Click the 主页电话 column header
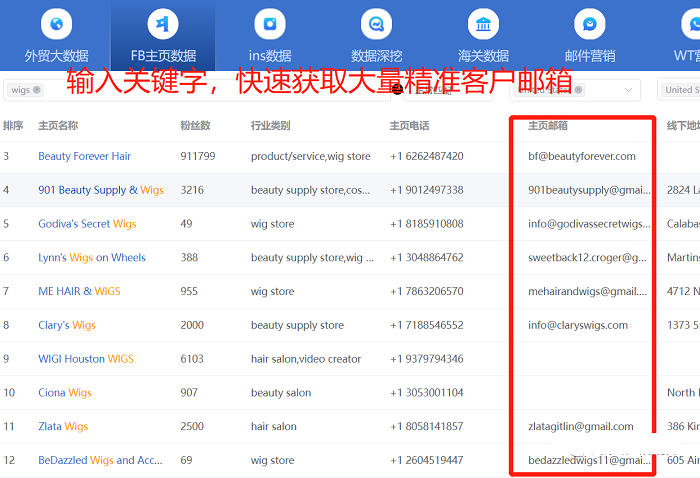The image size is (700, 478). pyautogui.click(x=409, y=125)
